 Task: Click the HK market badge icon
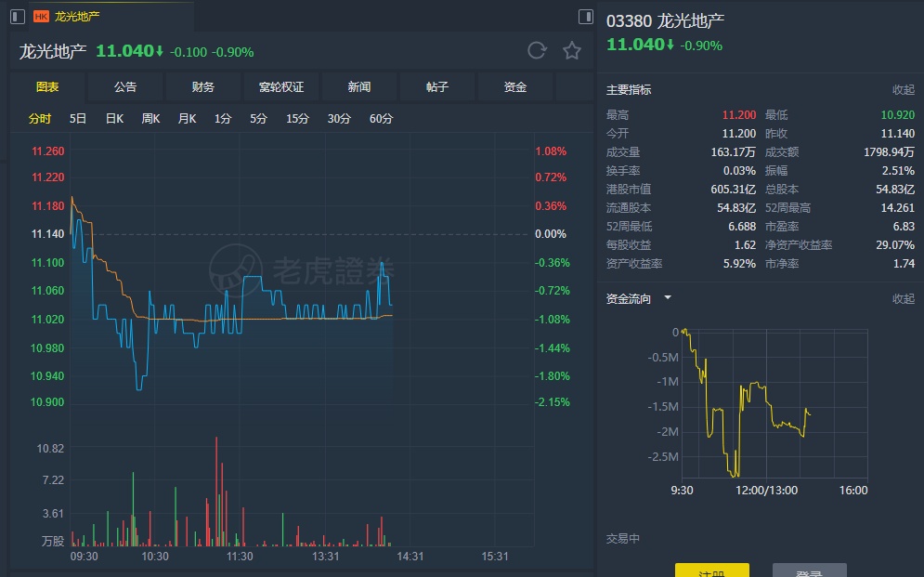41,17
